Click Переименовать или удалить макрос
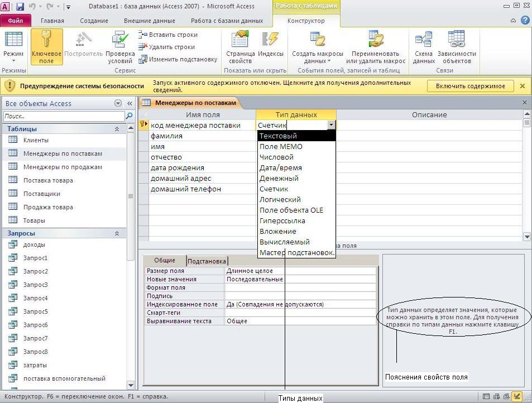532x403 pixels. (376, 47)
